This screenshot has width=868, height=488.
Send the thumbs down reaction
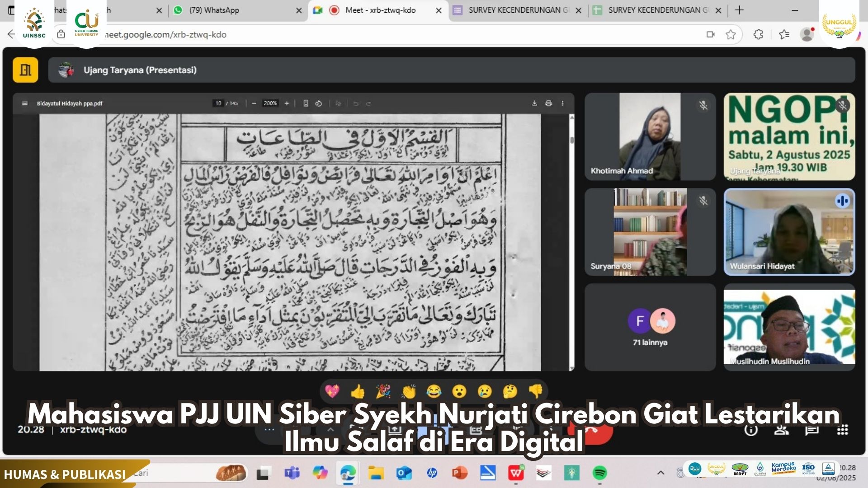click(536, 391)
